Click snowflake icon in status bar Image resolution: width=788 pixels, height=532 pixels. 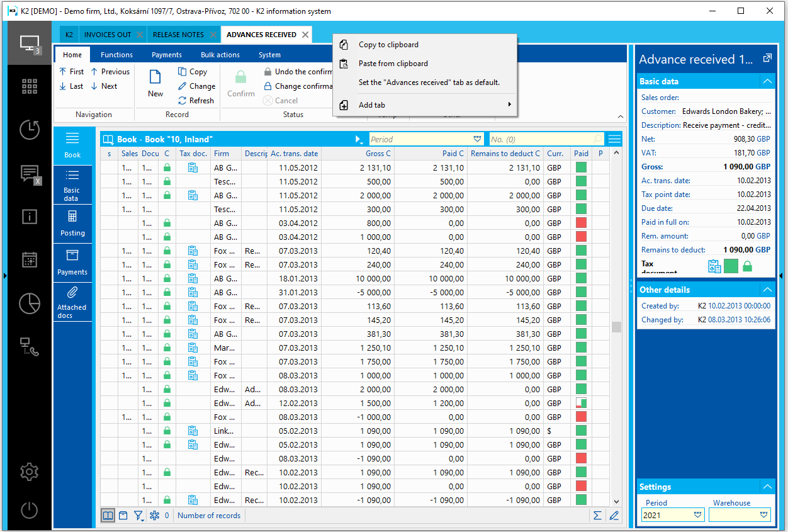tap(155, 516)
